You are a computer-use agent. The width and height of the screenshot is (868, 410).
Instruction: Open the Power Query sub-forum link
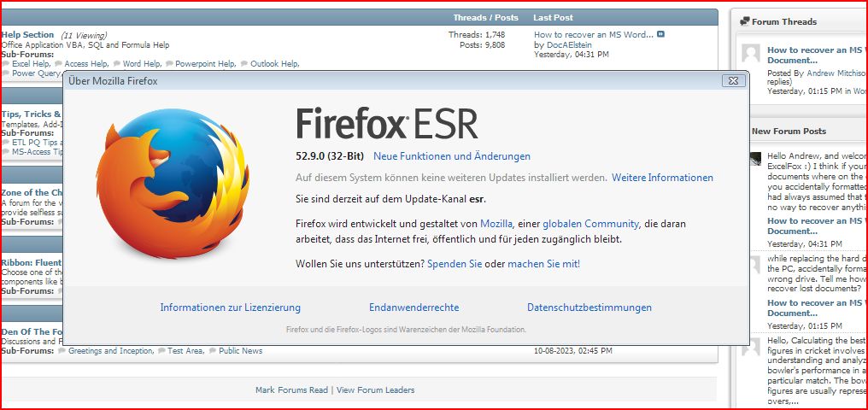click(x=37, y=73)
